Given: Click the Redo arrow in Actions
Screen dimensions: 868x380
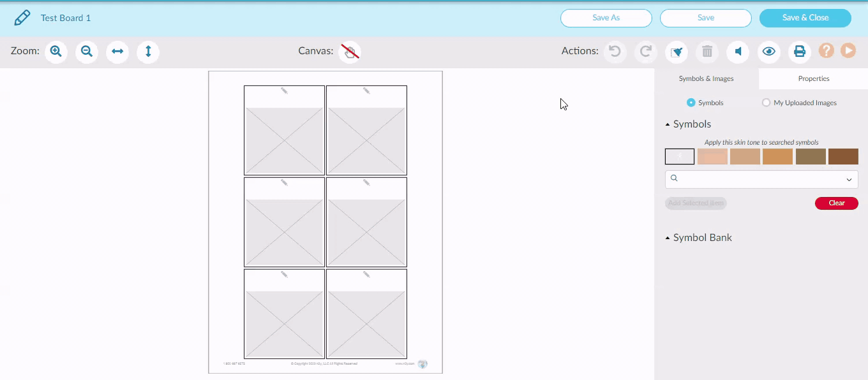Looking at the screenshot, I should coord(646,52).
